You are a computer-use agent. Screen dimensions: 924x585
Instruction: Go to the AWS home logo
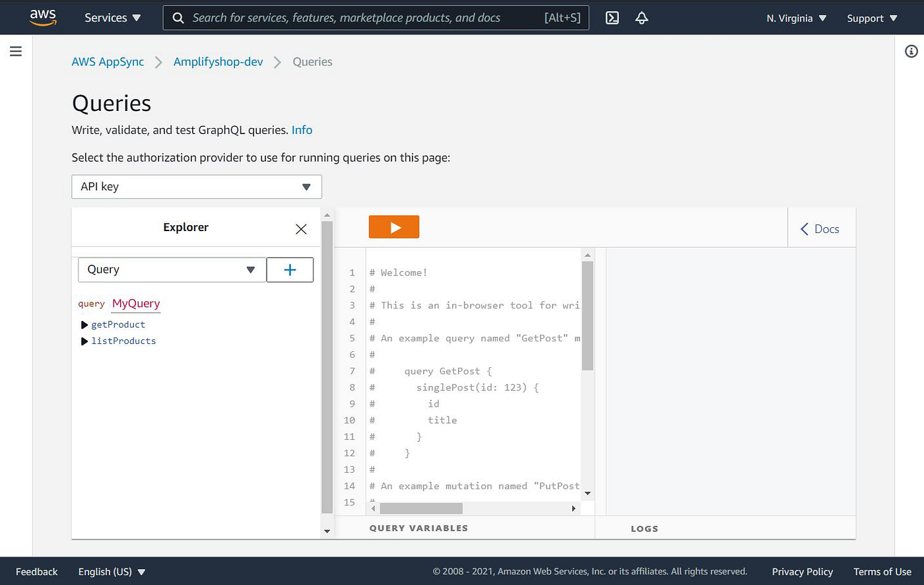[43, 18]
